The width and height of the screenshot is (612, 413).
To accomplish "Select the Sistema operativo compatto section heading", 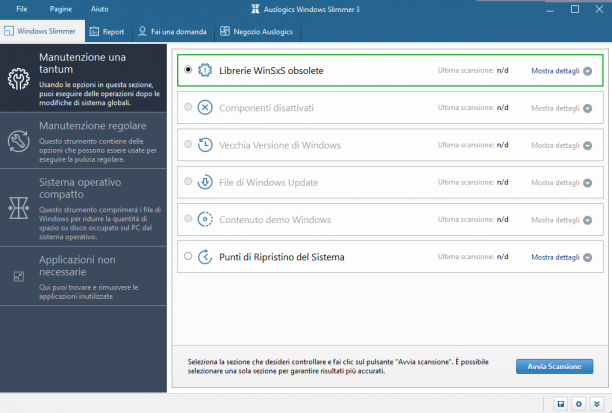I will 80,188.
